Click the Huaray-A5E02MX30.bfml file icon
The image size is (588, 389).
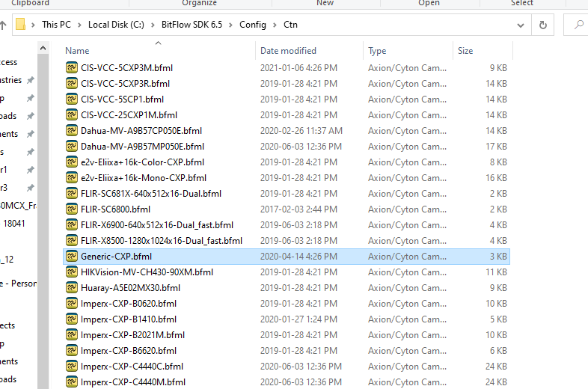coord(72,288)
